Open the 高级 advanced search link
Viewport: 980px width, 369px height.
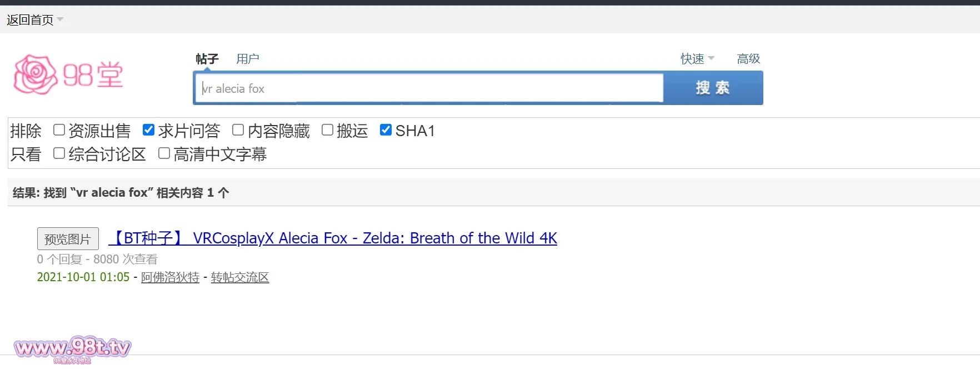(748, 58)
